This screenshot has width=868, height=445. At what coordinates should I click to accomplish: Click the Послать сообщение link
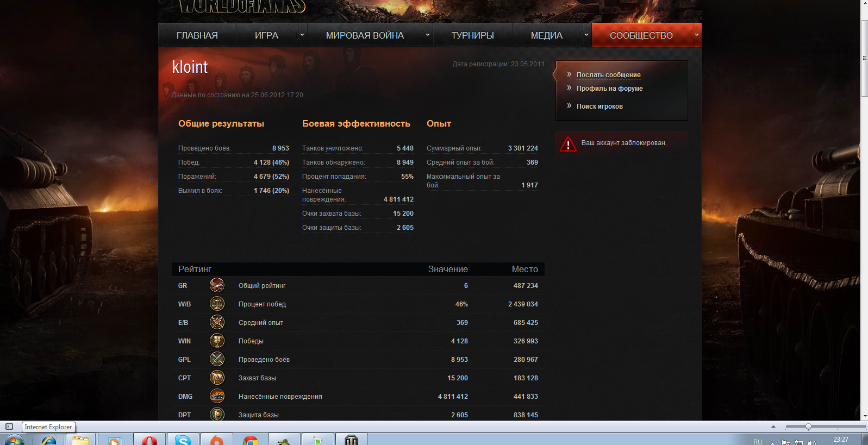[608, 75]
